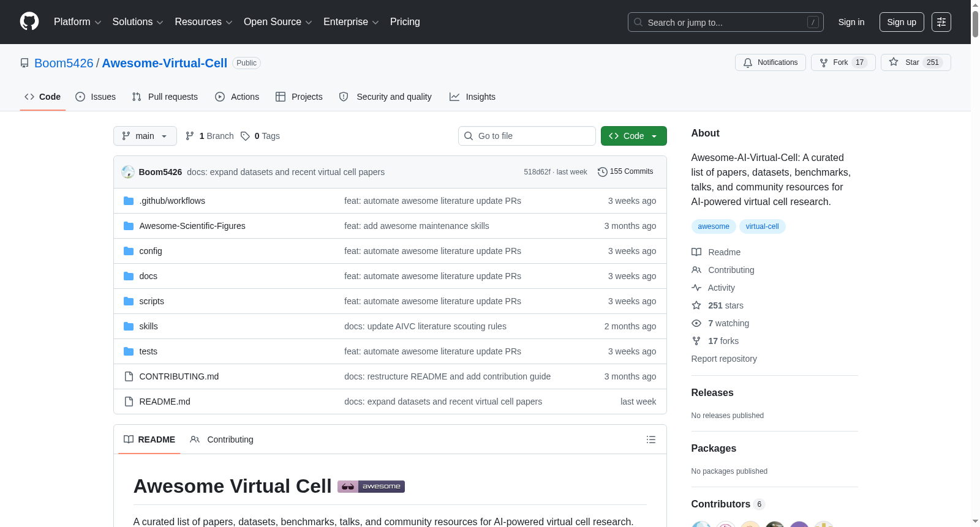The image size is (980, 527).
Task: Click the Boom5426 owner link in title
Action: (64, 63)
